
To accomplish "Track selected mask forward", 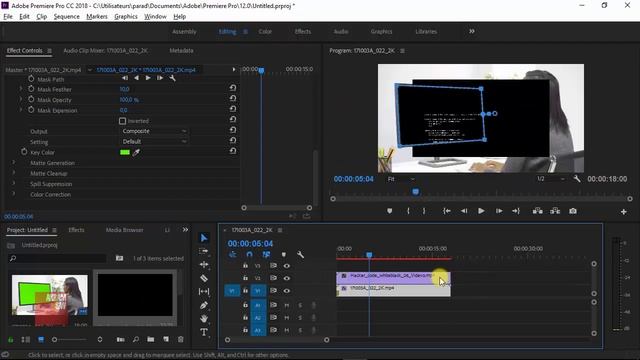I will click(148, 78).
